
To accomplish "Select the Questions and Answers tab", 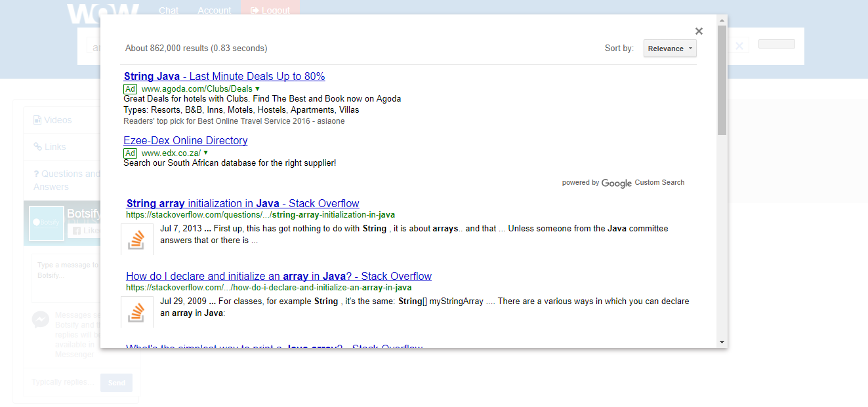I will click(x=62, y=180).
